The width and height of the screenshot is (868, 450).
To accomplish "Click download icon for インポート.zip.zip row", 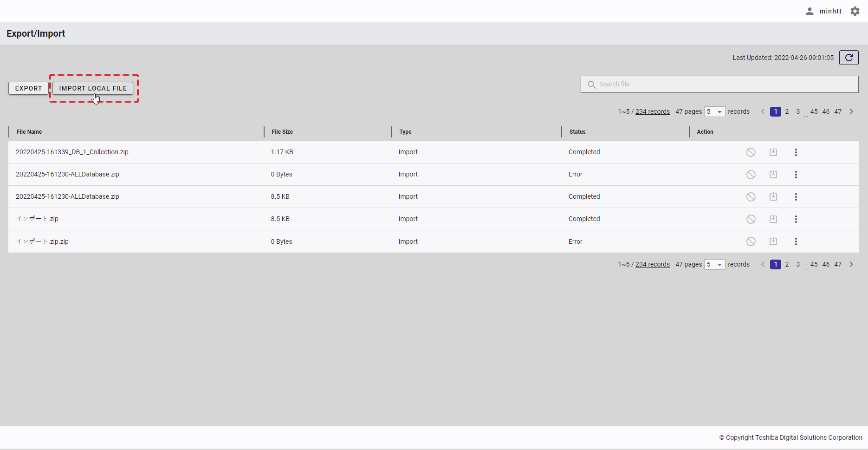I will (773, 241).
